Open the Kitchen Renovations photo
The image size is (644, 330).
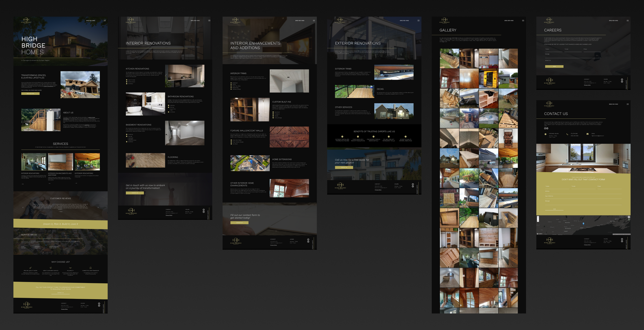coord(184,76)
